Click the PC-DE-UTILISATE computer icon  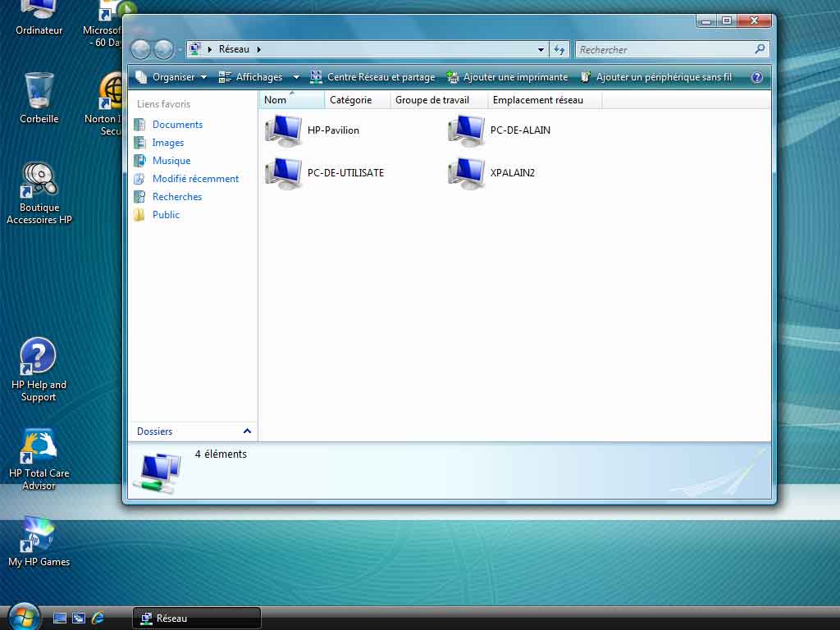click(x=285, y=173)
